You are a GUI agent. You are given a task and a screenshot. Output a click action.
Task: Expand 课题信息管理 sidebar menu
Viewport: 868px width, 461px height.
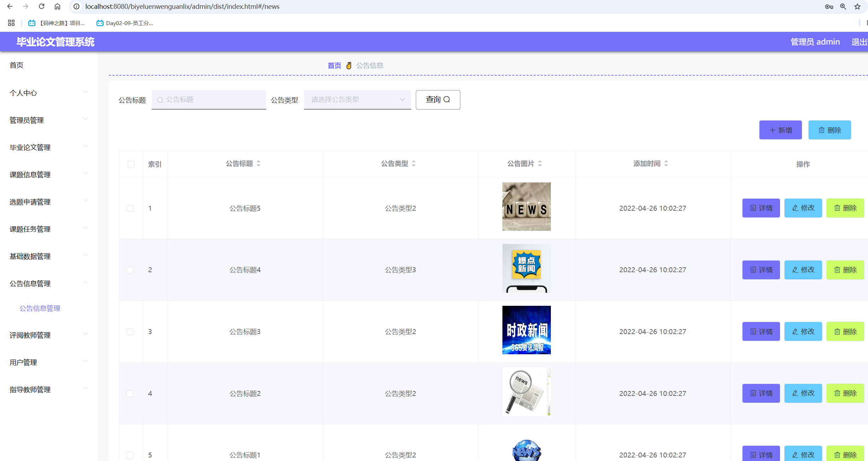pos(48,175)
